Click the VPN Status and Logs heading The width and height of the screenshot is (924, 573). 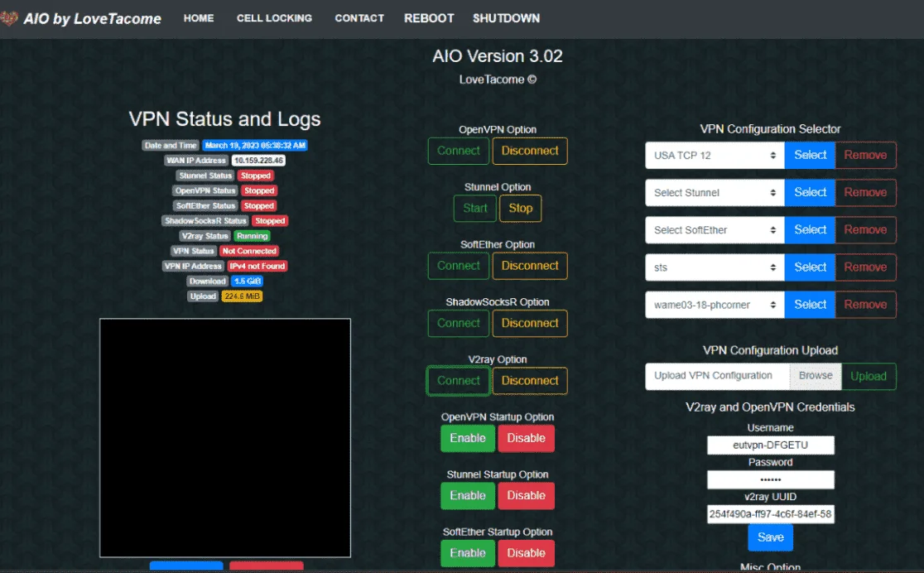(x=224, y=119)
